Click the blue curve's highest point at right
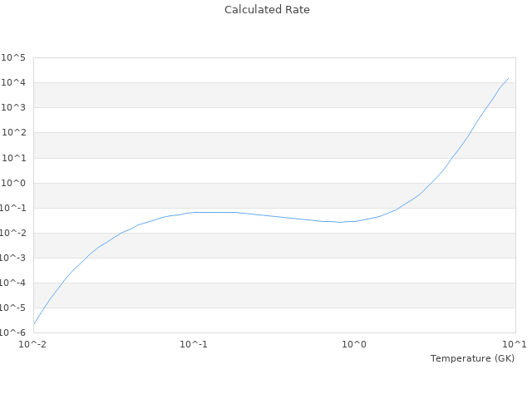The image size is (532, 399). tap(508, 78)
